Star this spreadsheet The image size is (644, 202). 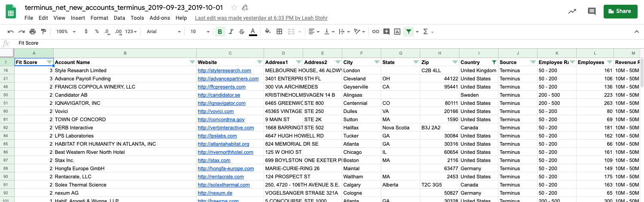pyautogui.click(x=234, y=7)
